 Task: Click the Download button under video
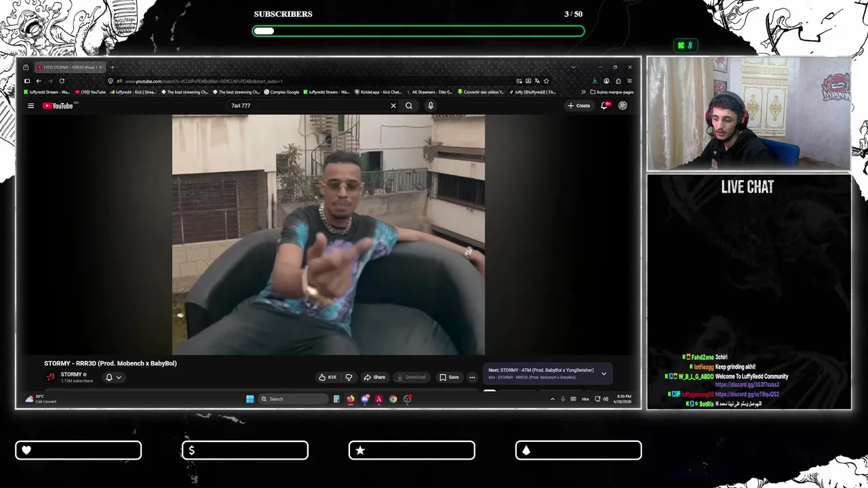coord(412,378)
